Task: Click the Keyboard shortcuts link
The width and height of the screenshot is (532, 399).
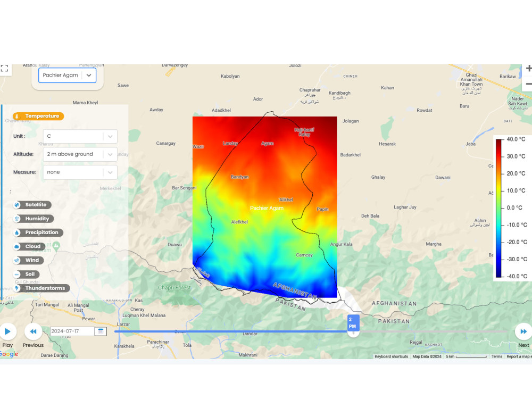Action: [392, 356]
